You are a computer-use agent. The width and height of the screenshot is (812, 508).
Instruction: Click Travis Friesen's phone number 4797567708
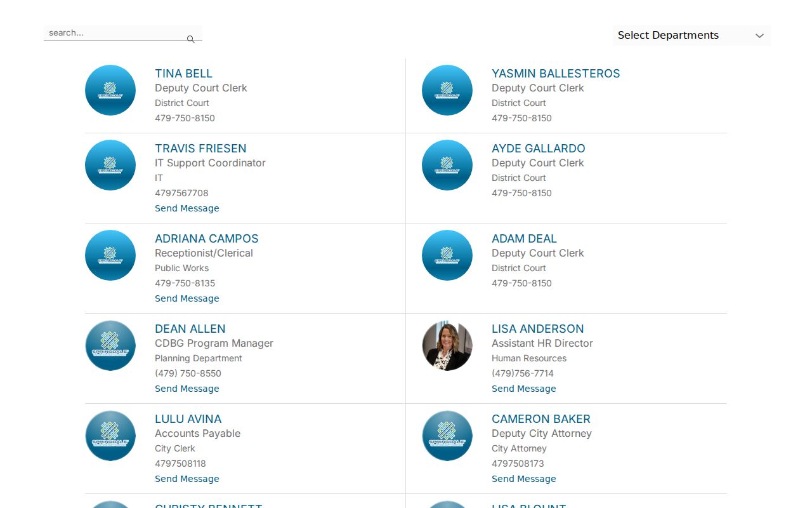tap(181, 193)
